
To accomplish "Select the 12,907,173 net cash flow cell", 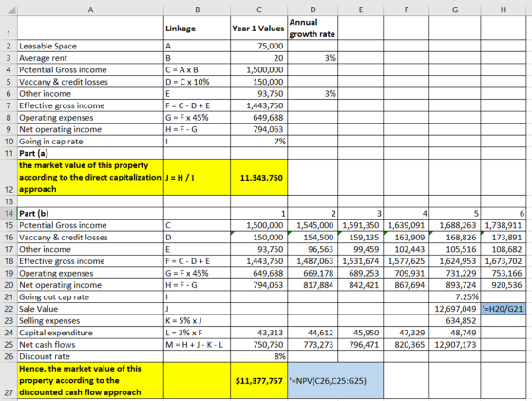I will [455, 345].
